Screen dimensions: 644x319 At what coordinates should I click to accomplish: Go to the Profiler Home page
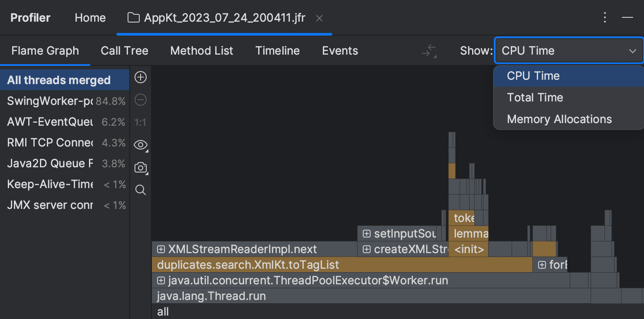90,18
